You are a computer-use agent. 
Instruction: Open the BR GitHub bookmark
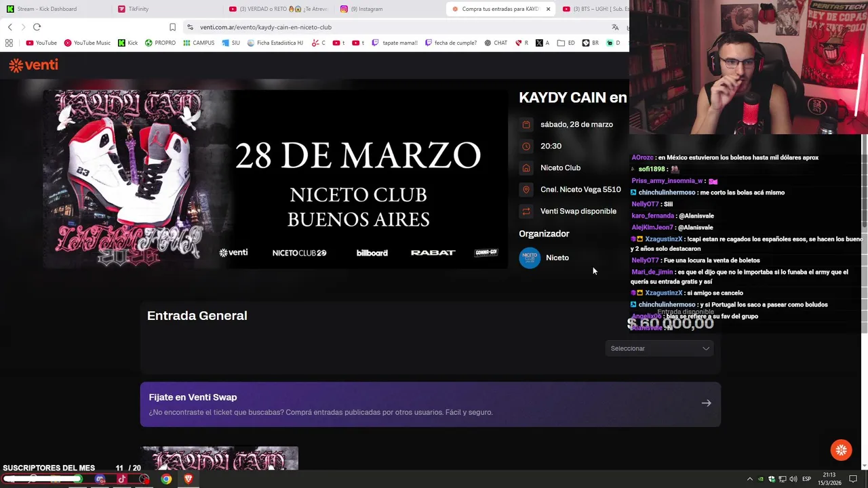(591, 43)
